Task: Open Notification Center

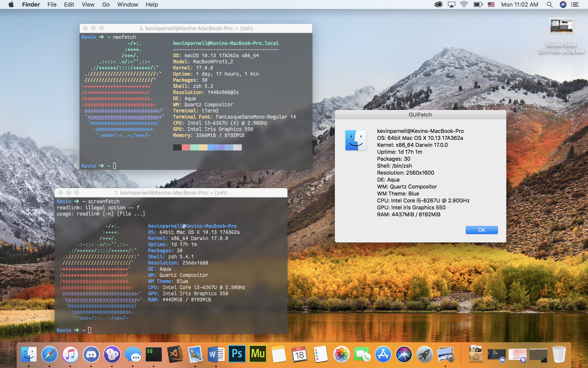Action: (x=575, y=4)
